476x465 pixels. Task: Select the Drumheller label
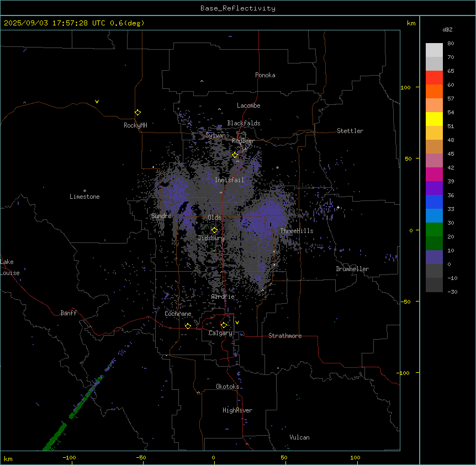point(352,269)
